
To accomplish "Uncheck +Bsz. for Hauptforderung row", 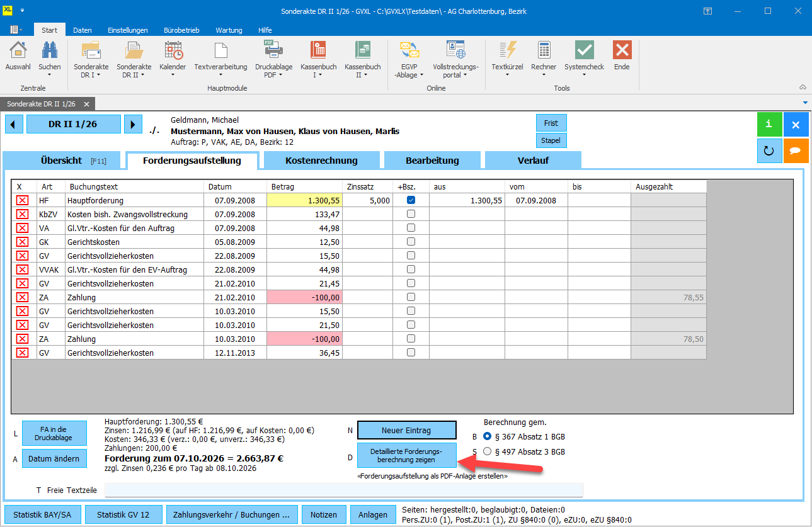I will 411,200.
